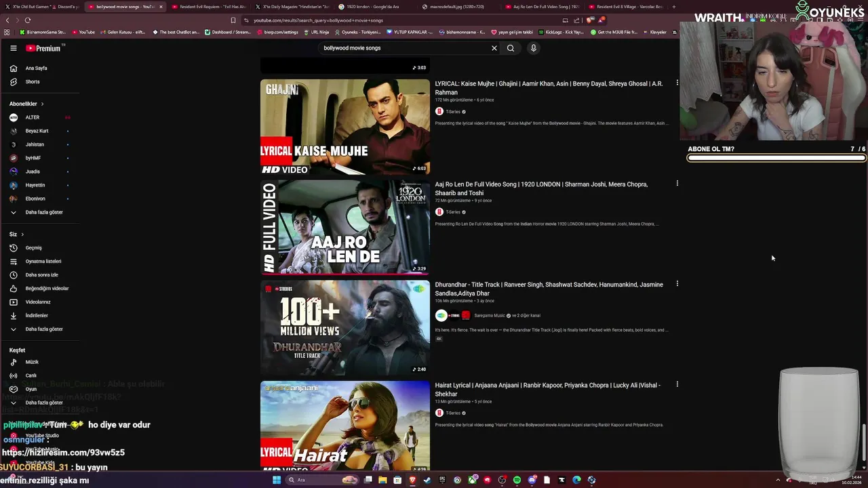Open the Hairat Lyrical Anjaana Anjaani title
Viewport: 868px width, 488px height.
point(547,389)
